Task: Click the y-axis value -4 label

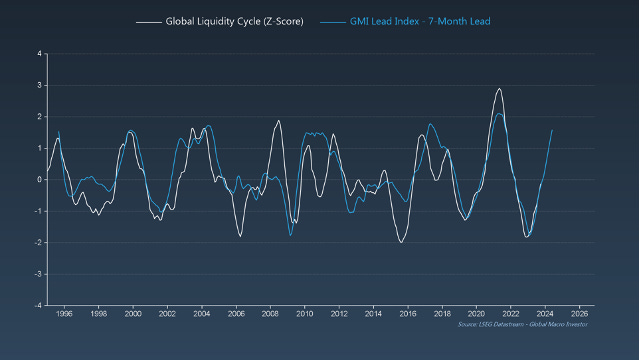Action: 38,305
